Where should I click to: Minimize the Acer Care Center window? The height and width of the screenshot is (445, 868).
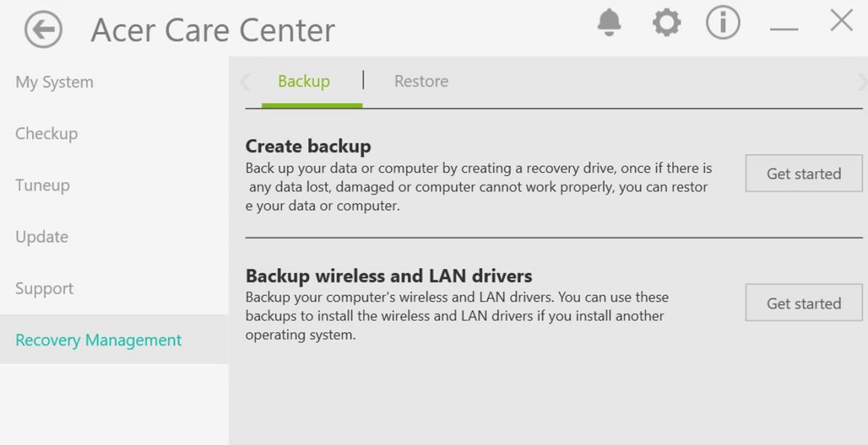point(784,28)
